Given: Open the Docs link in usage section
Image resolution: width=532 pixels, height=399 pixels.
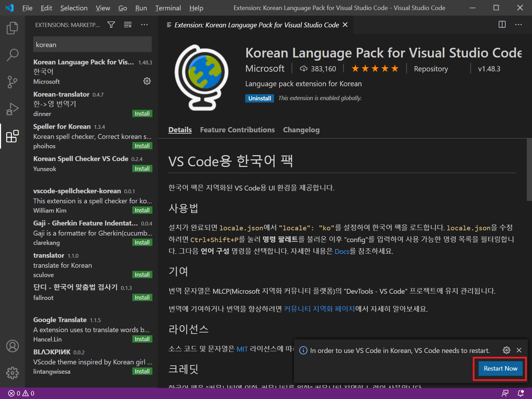Looking at the screenshot, I should (x=342, y=251).
